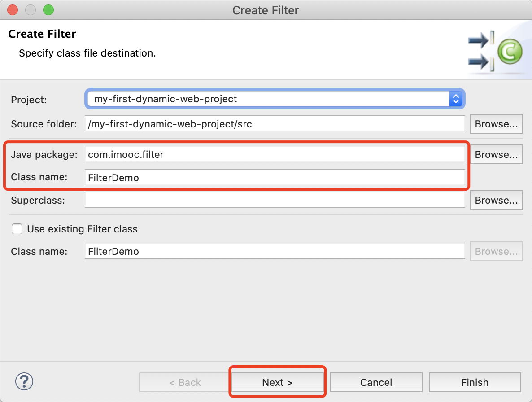Image resolution: width=532 pixels, height=402 pixels.
Task: Cancel the Create Filter wizard
Action: tap(376, 382)
